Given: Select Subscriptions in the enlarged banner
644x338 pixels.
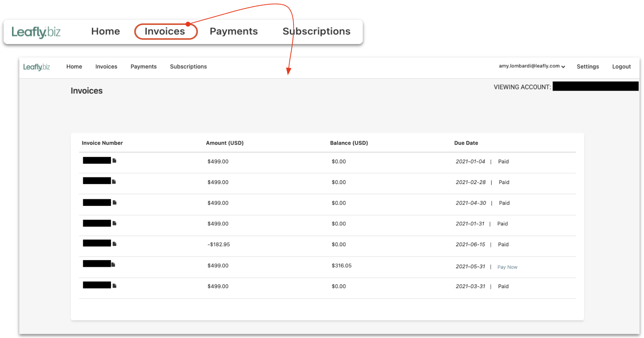Looking at the screenshot, I should [x=317, y=31].
